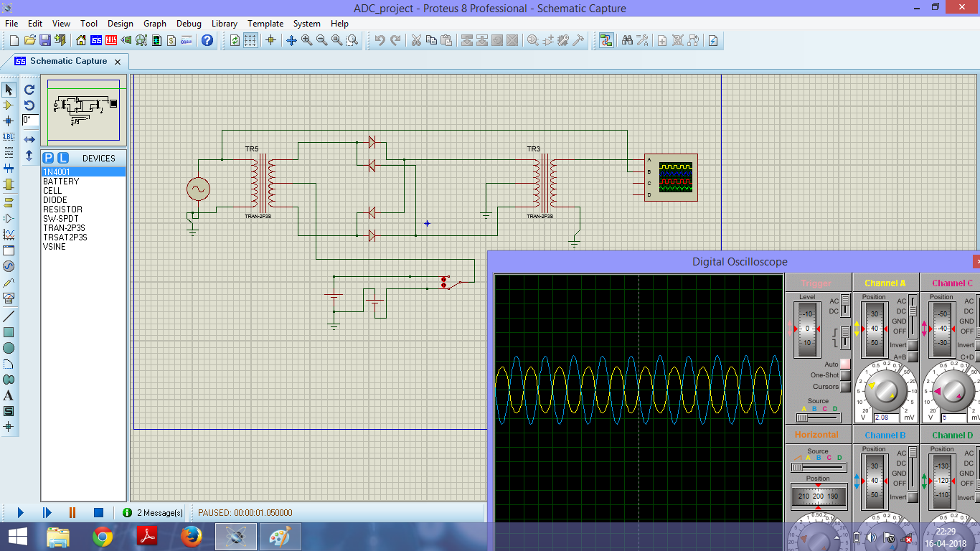Enable One-Shot trigger mode button

click(x=845, y=375)
